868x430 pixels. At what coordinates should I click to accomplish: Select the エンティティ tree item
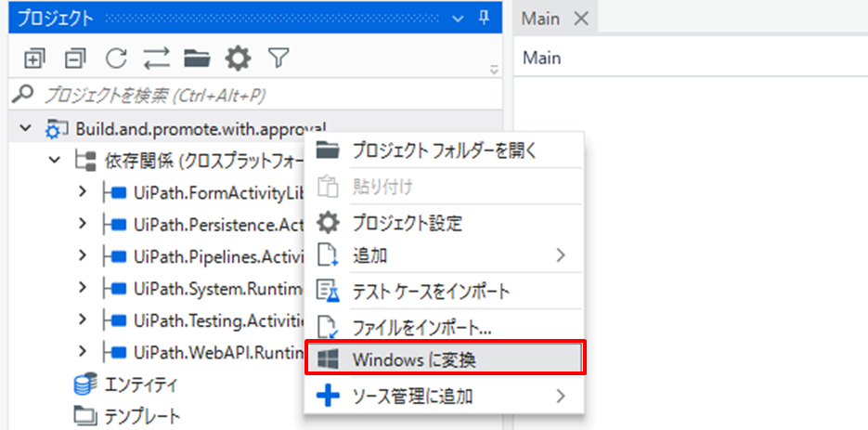coord(142,384)
